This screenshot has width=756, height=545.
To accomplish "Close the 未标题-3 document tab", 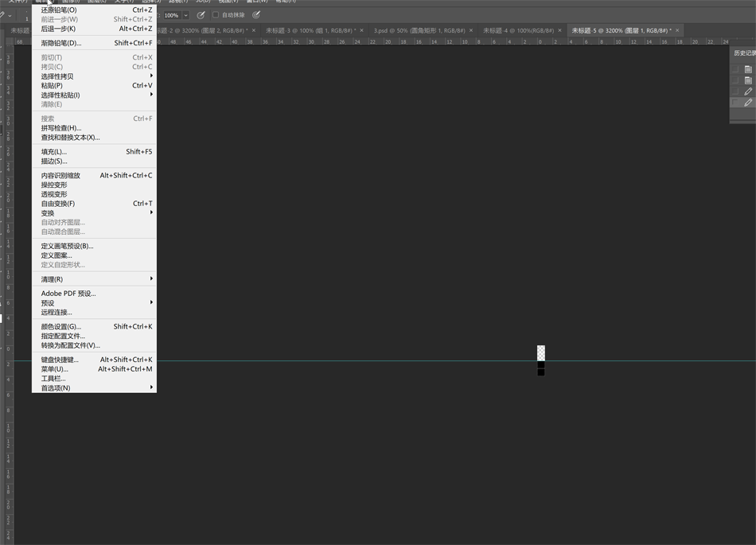I will click(362, 30).
